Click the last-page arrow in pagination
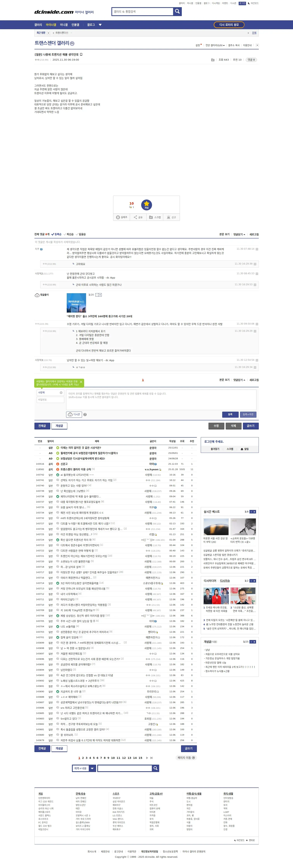This screenshot has height=868, width=293. tap(152, 758)
